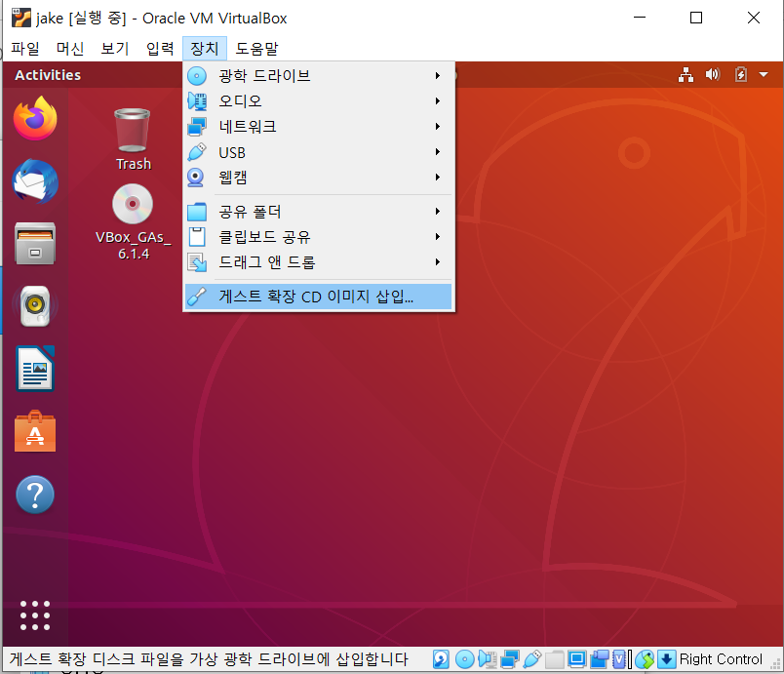Screen dimensions: 784x674
Task: Expand the 광학 드라이브 submenu
Action: [319, 75]
